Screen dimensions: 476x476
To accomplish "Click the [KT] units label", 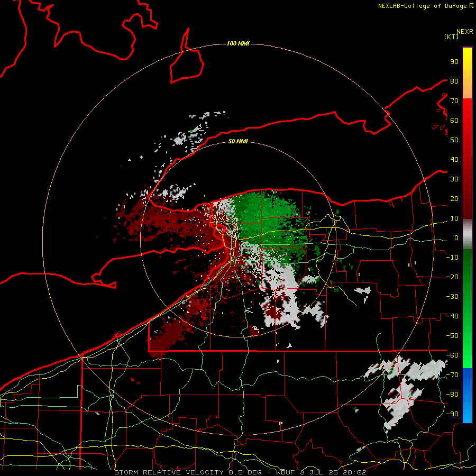I will pyautogui.click(x=451, y=36).
